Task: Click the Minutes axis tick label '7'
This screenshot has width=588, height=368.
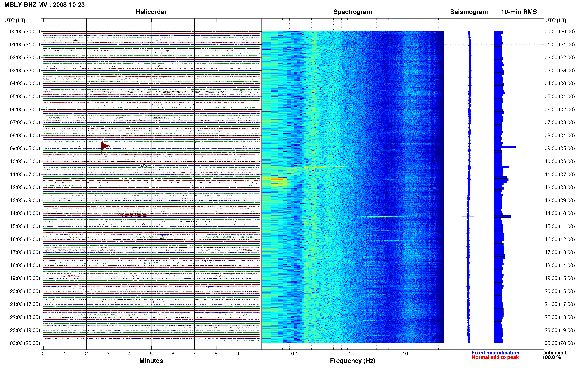Action: point(195,354)
